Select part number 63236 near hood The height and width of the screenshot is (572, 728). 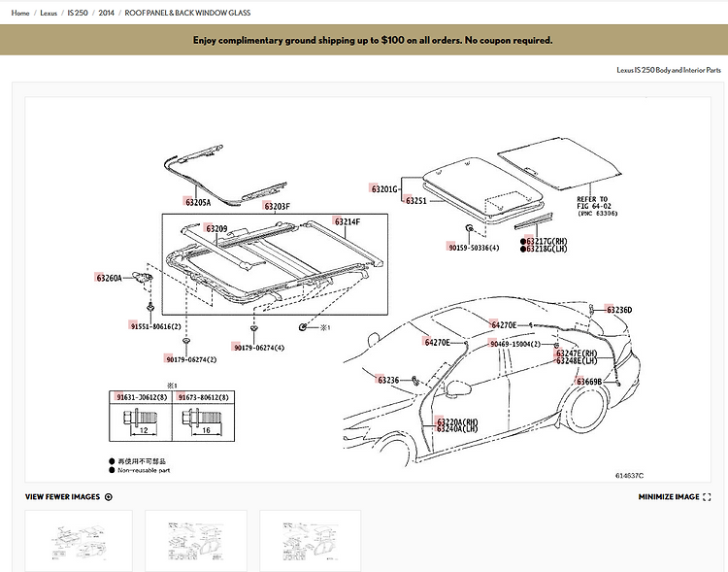coord(387,380)
